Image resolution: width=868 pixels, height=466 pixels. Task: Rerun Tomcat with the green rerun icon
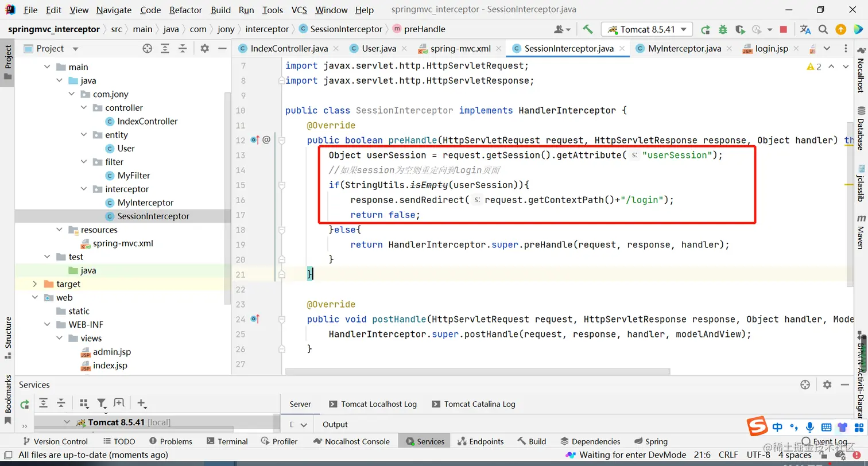pyautogui.click(x=705, y=29)
